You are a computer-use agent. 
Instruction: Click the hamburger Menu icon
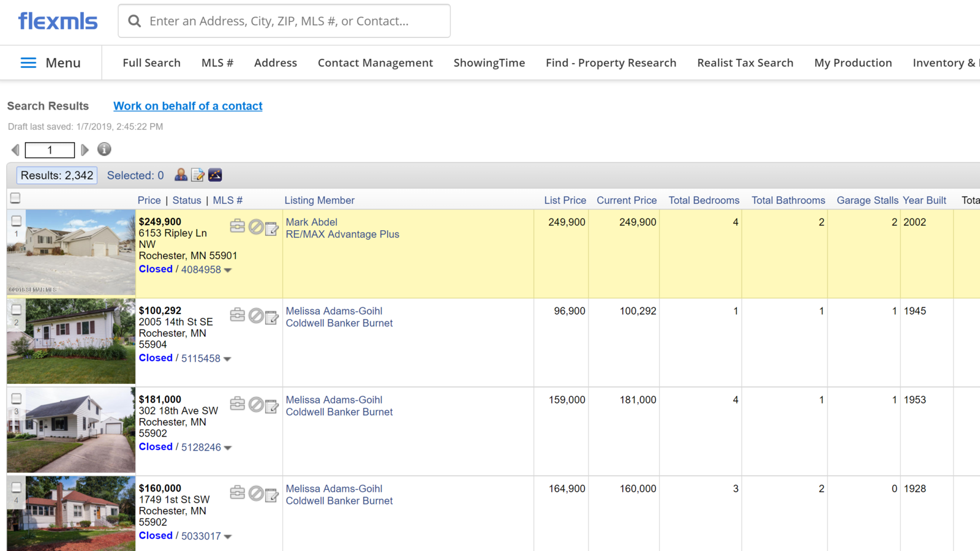click(x=28, y=63)
